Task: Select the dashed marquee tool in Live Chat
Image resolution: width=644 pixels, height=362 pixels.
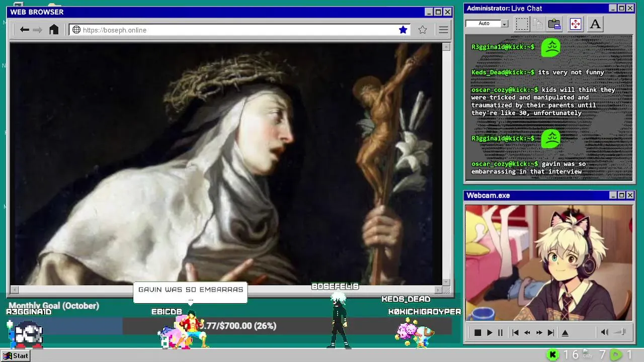Action: click(x=522, y=24)
